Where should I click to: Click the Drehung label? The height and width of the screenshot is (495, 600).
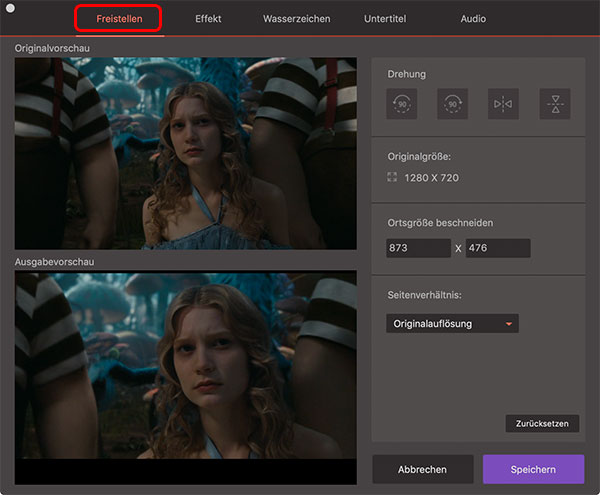click(406, 74)
